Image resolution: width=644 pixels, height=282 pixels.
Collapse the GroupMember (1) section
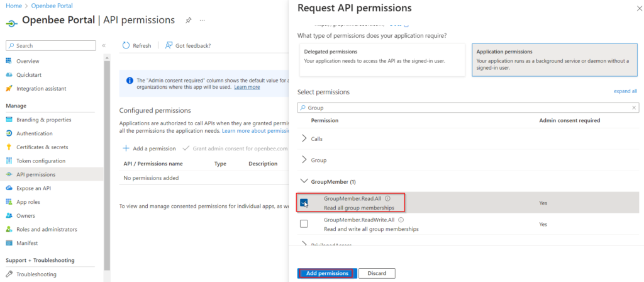[x=304, y=181]
